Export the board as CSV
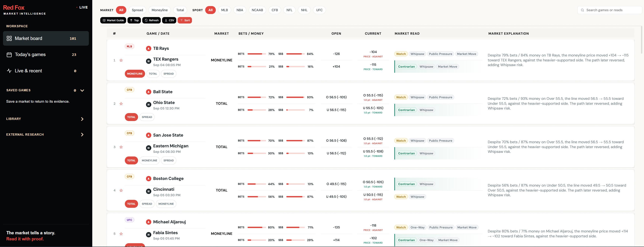 (169, 20)
